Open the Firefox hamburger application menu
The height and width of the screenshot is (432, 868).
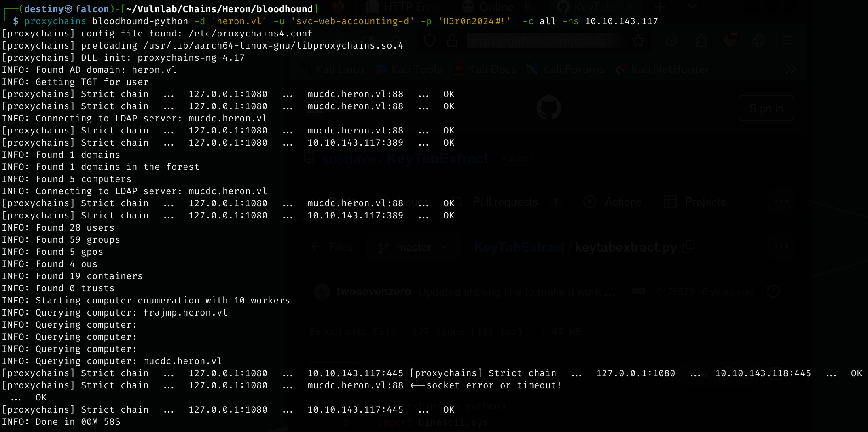pyautogui.click(x=788, y=41)
